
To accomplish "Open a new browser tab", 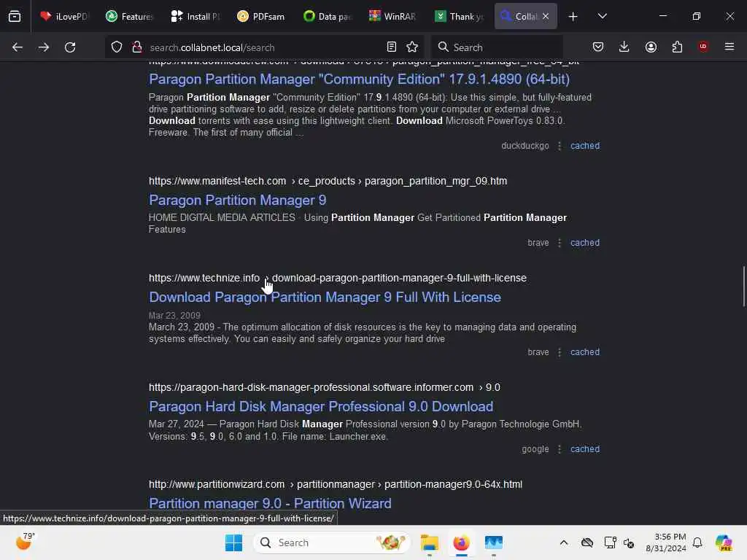I will click(573, 16).
